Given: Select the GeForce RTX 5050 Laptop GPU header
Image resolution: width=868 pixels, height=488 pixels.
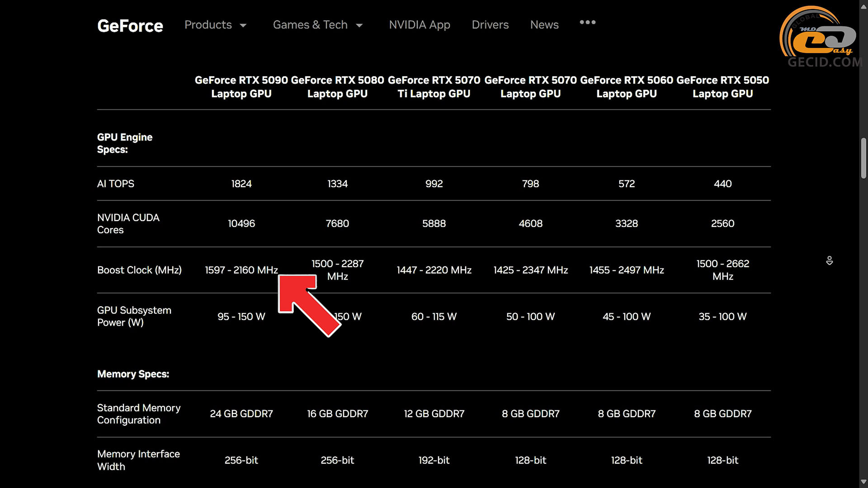Looking at the screenshot, I should (722, 87).
